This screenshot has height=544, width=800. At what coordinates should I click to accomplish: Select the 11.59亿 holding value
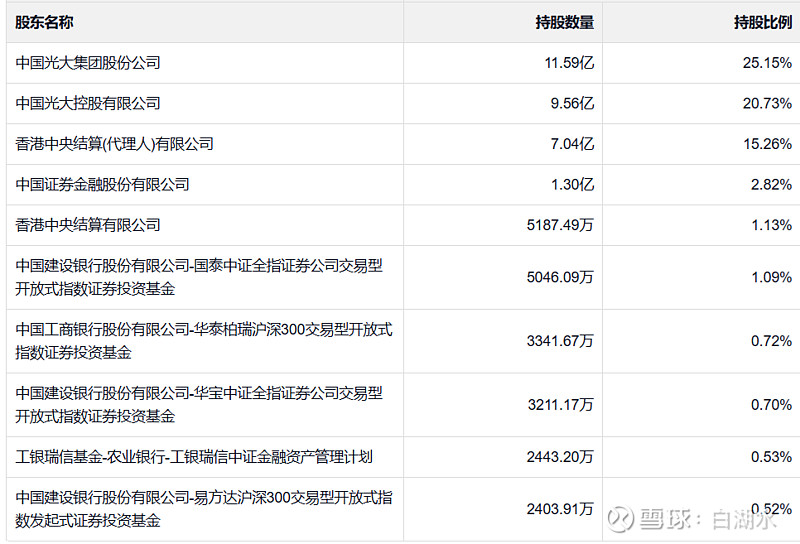pyautogui.click(x=569, y=63)
